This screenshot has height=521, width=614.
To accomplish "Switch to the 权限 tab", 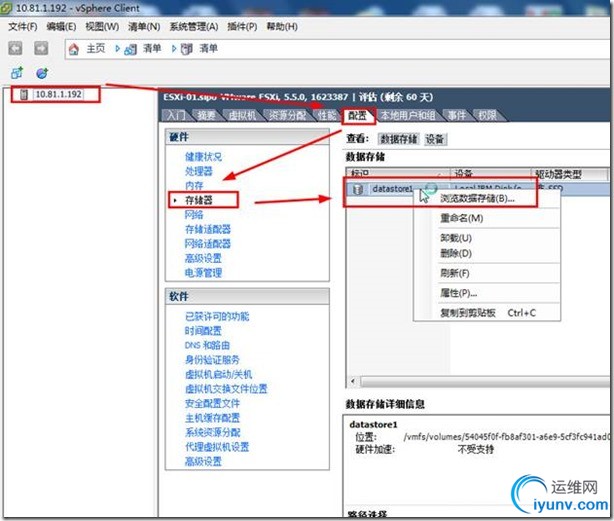I will 487,115.
